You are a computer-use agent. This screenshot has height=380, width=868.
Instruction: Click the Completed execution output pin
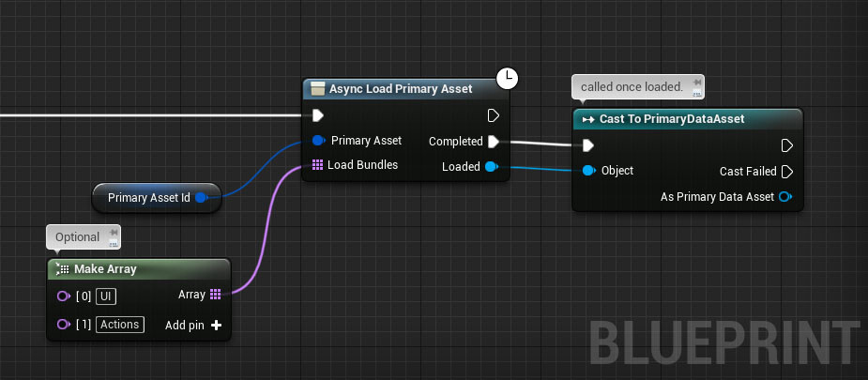click(493, 142)
